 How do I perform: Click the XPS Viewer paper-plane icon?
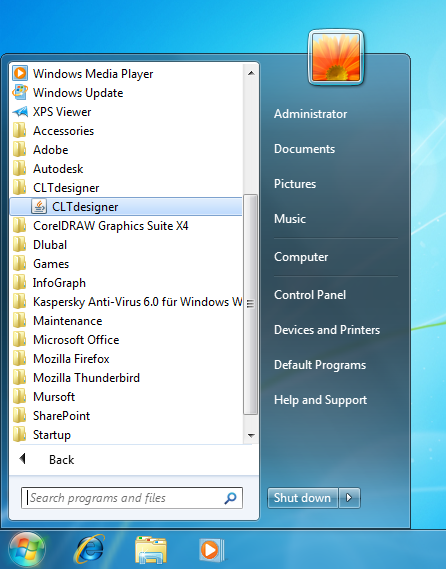[20, 111]
